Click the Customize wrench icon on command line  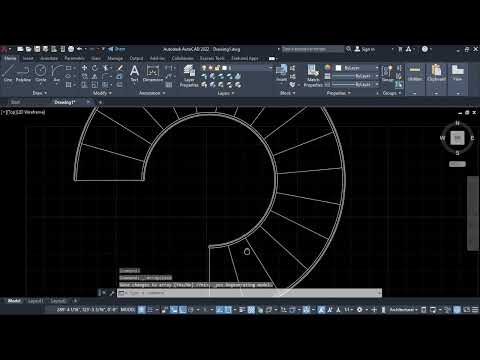point(112,293)
